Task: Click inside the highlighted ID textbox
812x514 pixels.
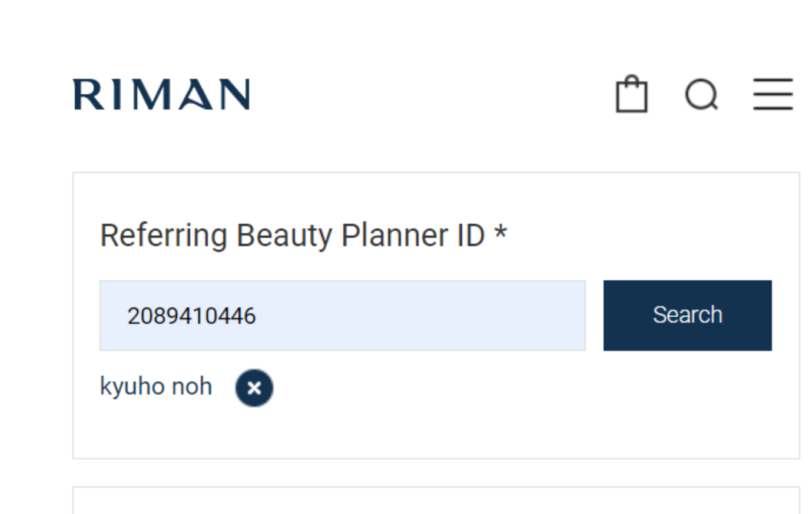Action: click(343, 315)
